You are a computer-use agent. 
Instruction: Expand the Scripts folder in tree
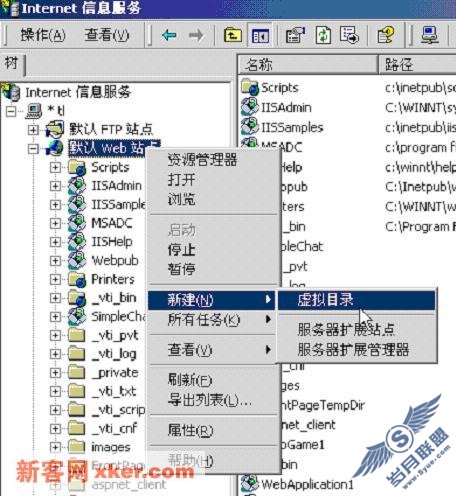coord(55,167)
